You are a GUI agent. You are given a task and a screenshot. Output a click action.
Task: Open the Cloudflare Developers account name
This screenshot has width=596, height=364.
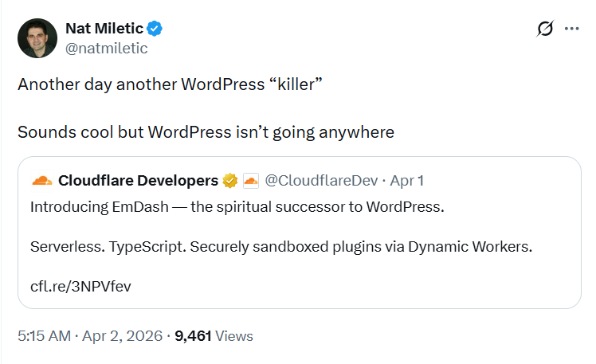click(x=138, y=181)
